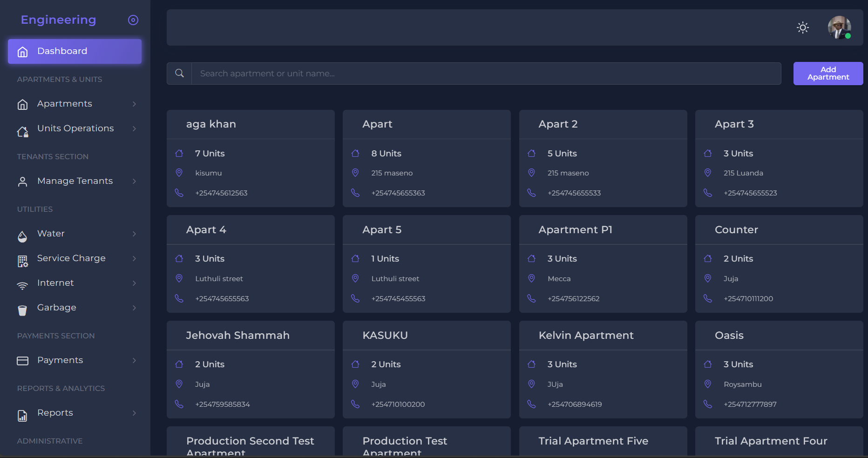
Task: Open the Manage Tenants menu item
Action: [x=75, y=181]
